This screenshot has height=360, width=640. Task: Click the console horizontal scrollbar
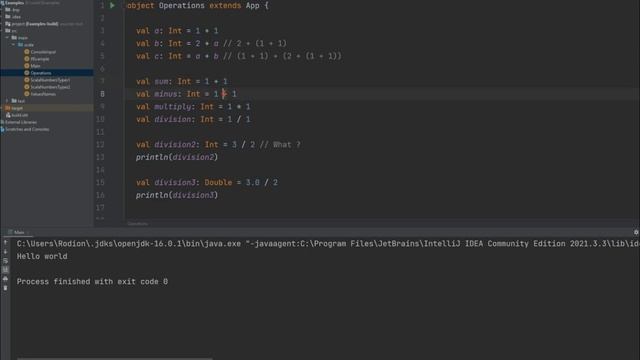pyautogui.click(x=115, y=358)
